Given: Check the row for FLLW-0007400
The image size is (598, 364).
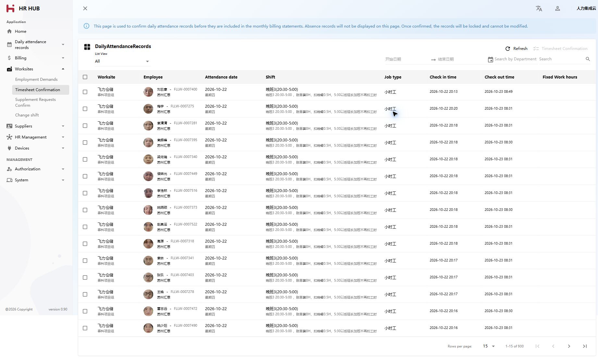Looking at the screenshot, I should tap(85, 92).
